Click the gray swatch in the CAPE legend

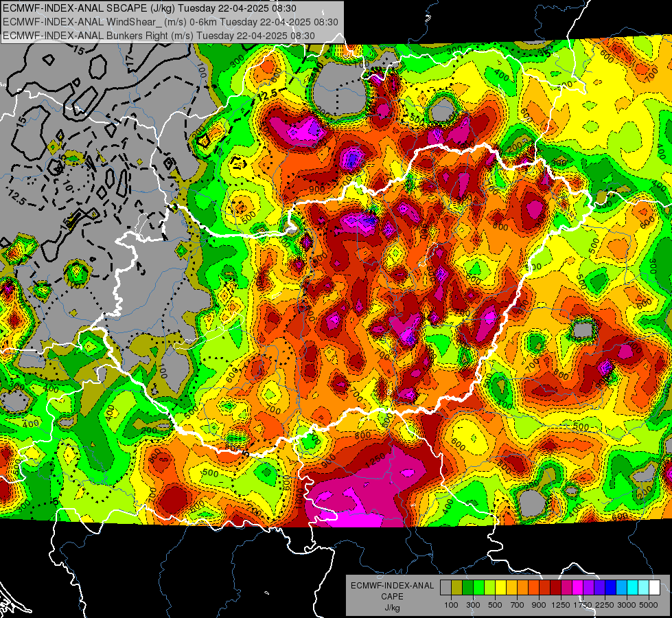445,587
